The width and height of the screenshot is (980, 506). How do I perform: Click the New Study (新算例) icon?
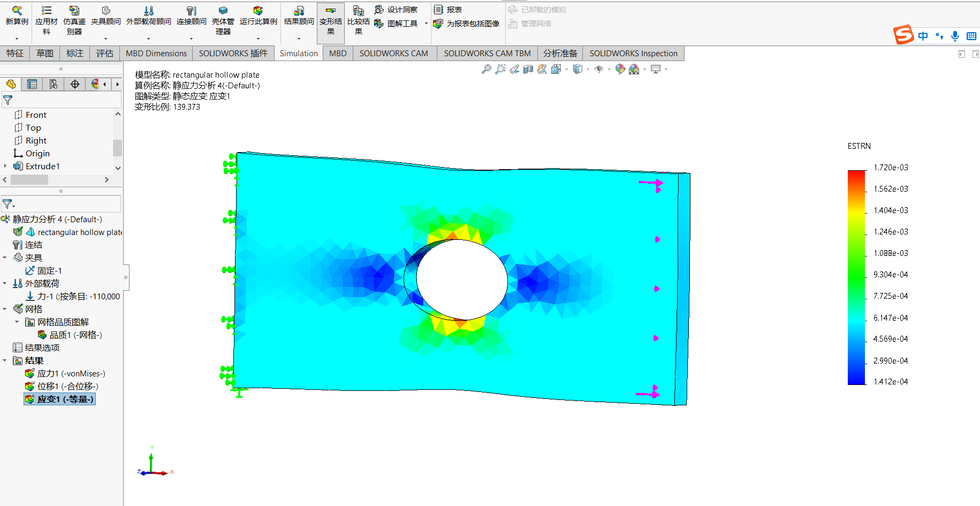[x=17, y=15]
